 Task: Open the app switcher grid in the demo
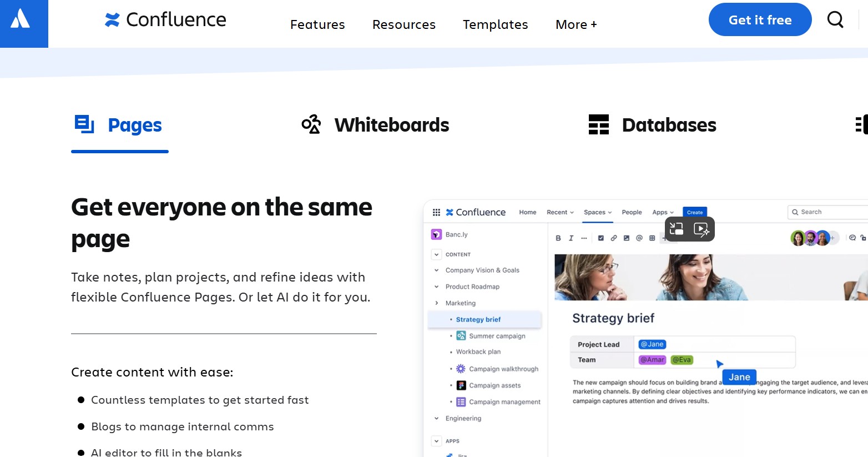[436, 212]
